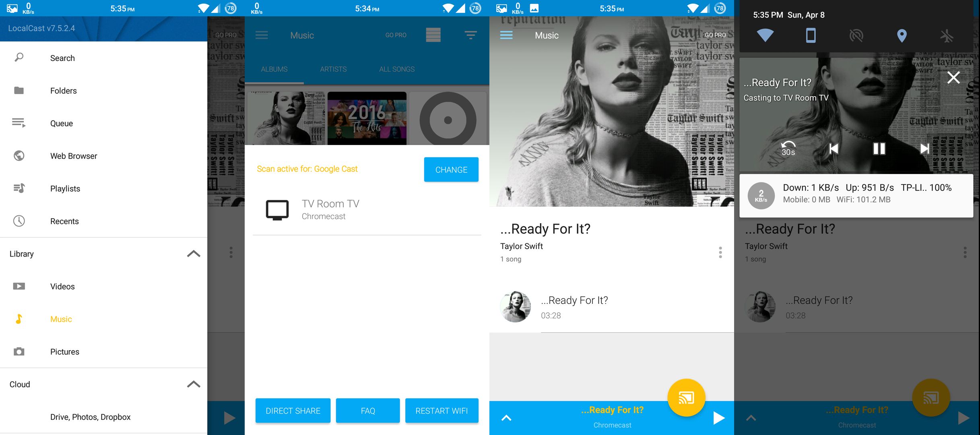Skip to previous track in notification

click(x=834, y=149)
